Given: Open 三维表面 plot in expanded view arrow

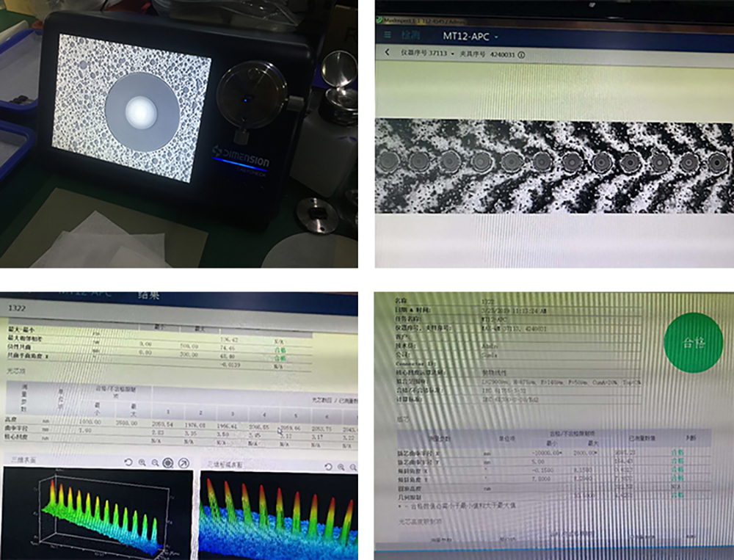Looking at the screenshot, I should (x=184, y=463).
